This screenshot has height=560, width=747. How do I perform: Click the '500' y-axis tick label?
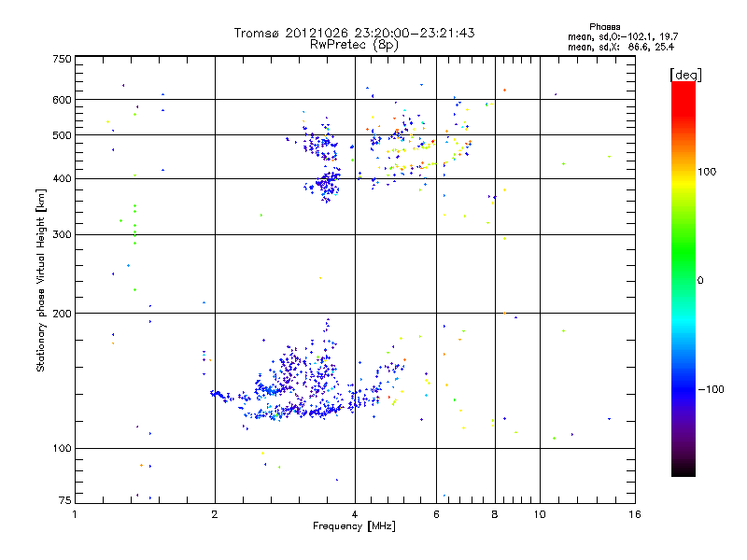click(62, 135)
